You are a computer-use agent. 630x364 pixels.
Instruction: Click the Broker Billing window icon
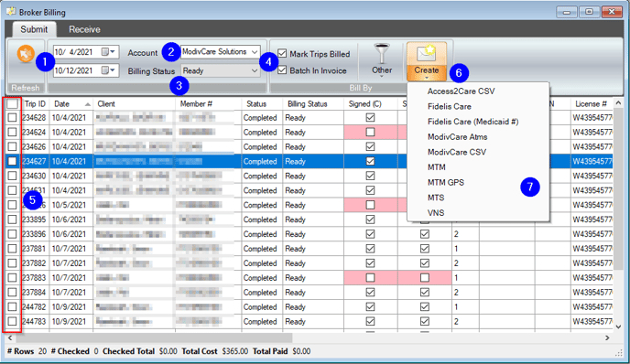[x=11, y=11]
